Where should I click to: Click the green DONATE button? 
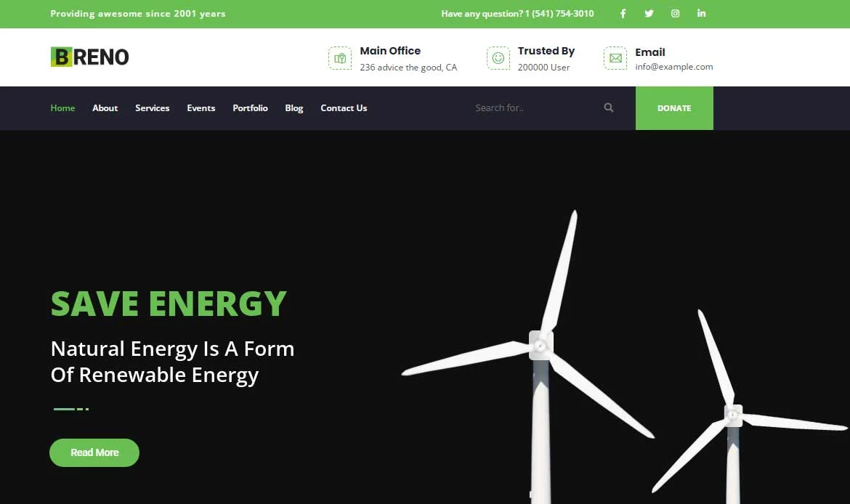click(674, 108)
